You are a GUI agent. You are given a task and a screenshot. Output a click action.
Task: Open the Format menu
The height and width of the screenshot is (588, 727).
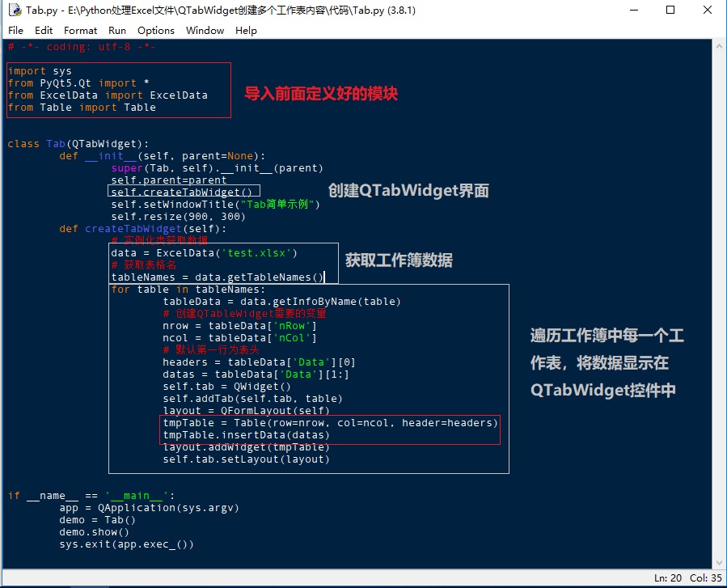[x=80, y=30]
